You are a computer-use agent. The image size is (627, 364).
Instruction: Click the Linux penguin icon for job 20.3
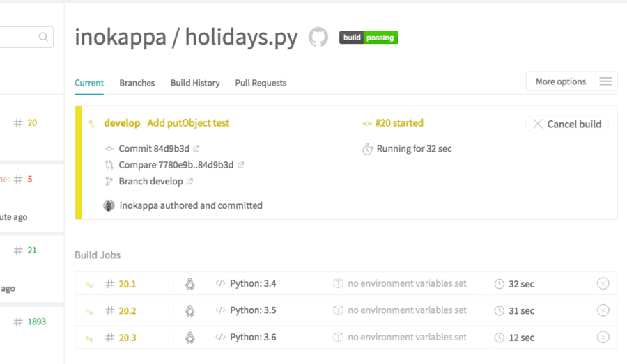190,338
